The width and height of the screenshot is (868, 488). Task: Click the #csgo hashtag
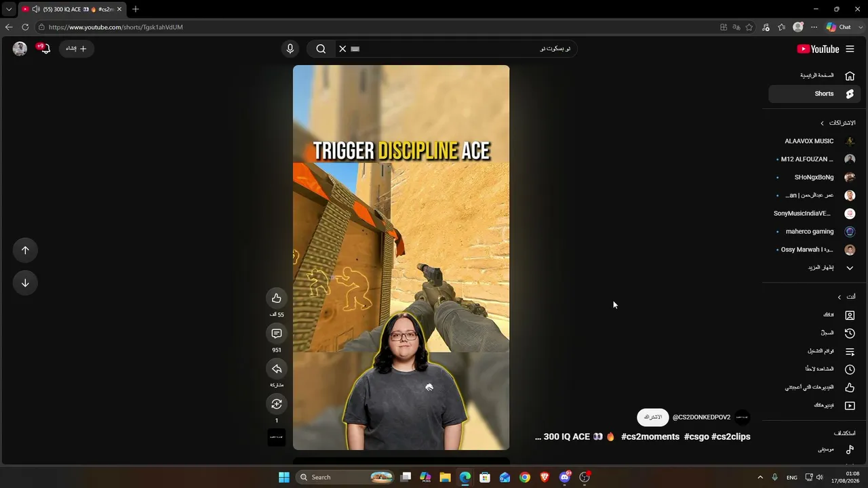click(696, 436)
